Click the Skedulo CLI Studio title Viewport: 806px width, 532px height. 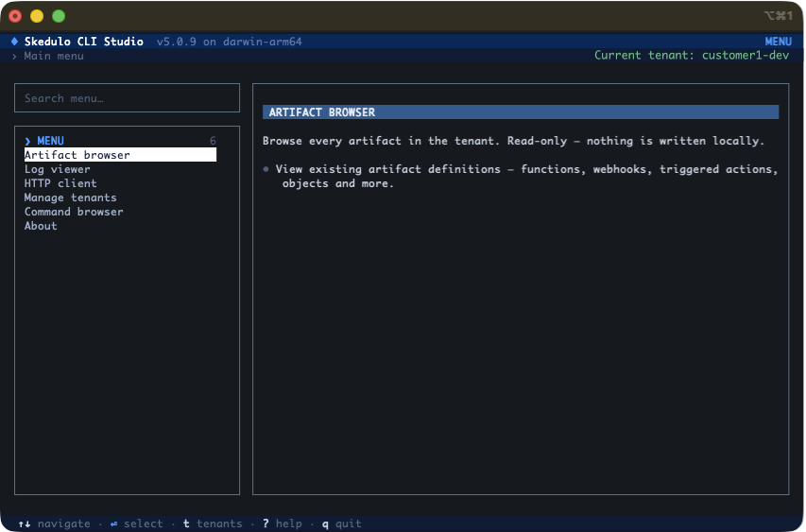point(84,42)
